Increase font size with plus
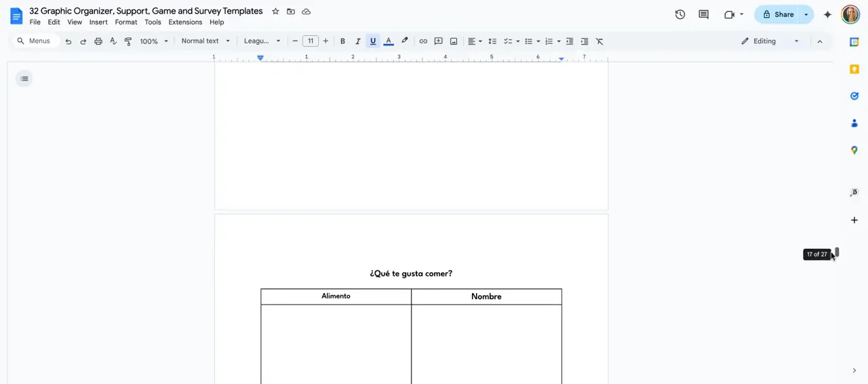This screenshot has height=384, width=868. (x=325, y=41)
